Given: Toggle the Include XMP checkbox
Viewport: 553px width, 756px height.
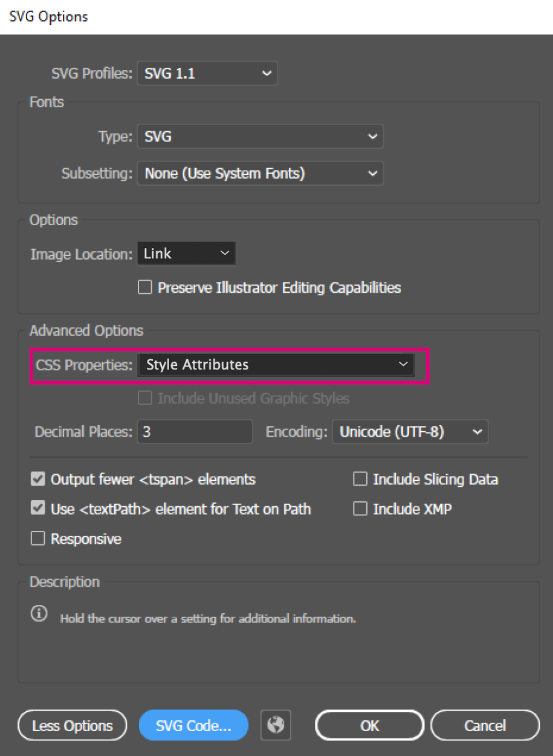Looking at the screenshot, I should [360, 509].
